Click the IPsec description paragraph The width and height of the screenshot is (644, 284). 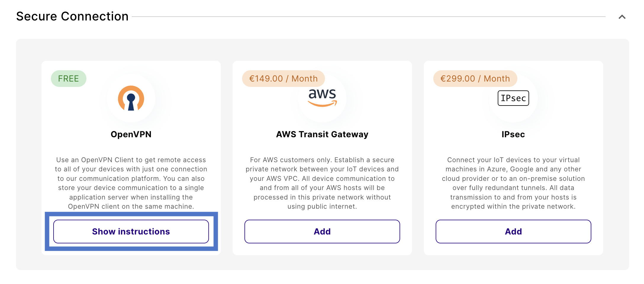pos(513,183)
